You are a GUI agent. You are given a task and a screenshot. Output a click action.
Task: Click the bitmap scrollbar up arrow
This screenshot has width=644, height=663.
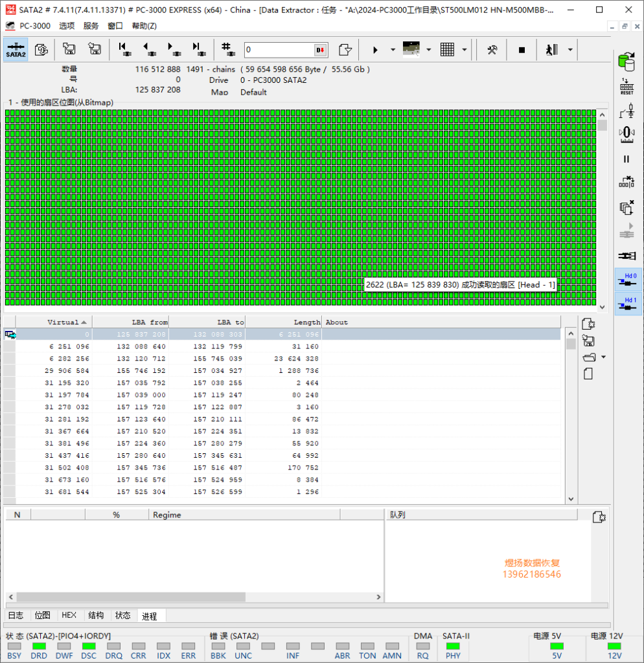coord(602,115)
